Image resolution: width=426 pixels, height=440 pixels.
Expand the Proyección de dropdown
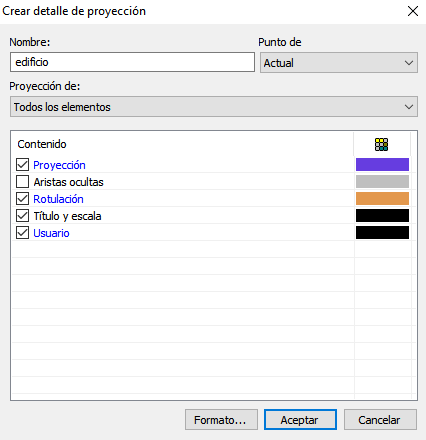point(214,107)
